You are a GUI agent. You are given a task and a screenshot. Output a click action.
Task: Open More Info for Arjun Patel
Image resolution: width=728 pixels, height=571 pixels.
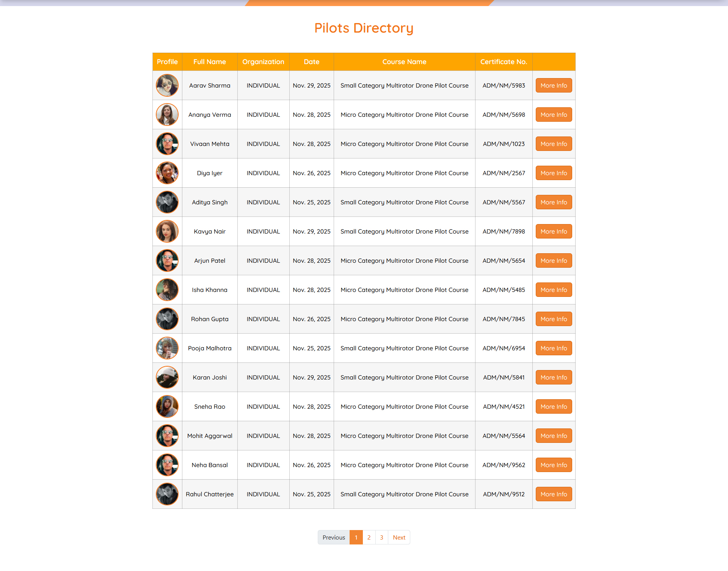[554, 260]
